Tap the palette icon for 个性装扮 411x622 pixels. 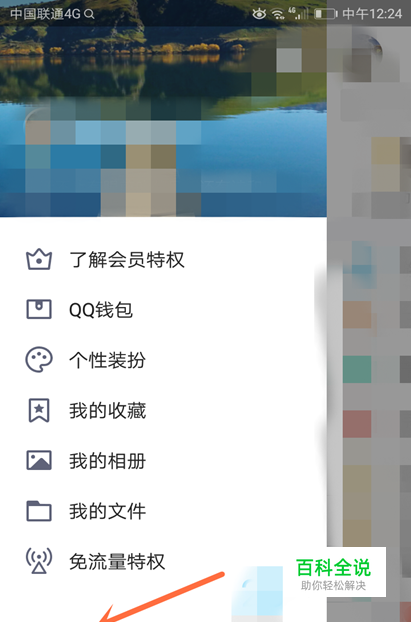tap(39, 360)
